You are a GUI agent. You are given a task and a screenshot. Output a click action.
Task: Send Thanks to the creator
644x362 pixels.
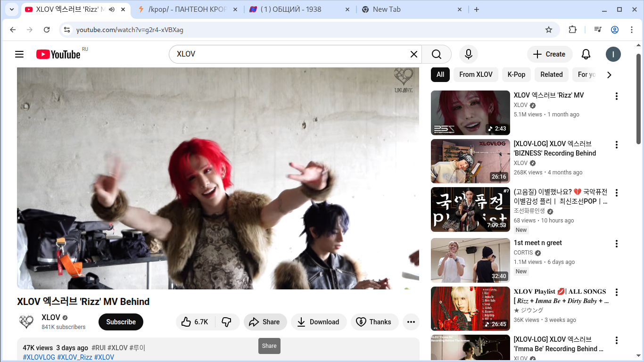374,322
